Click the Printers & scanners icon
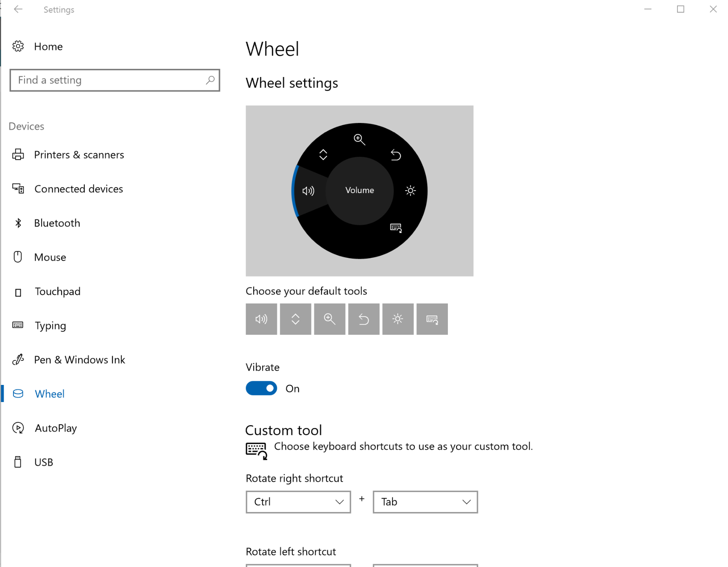The image size is (728, 567). 18,155
